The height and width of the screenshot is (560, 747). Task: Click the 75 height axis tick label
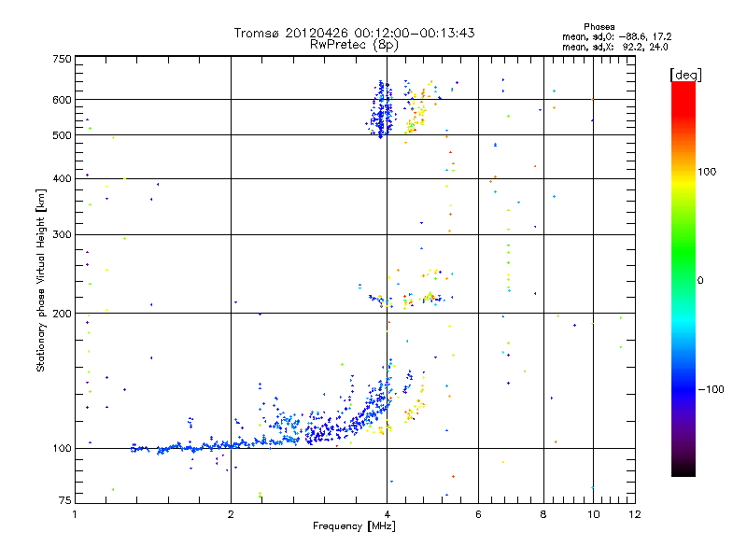[65, 500]
